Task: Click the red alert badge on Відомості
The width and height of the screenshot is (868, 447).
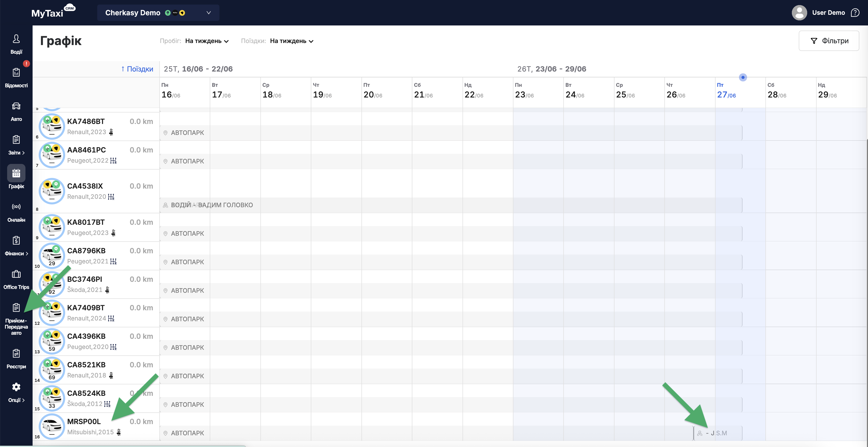Action: coord(26,63)
